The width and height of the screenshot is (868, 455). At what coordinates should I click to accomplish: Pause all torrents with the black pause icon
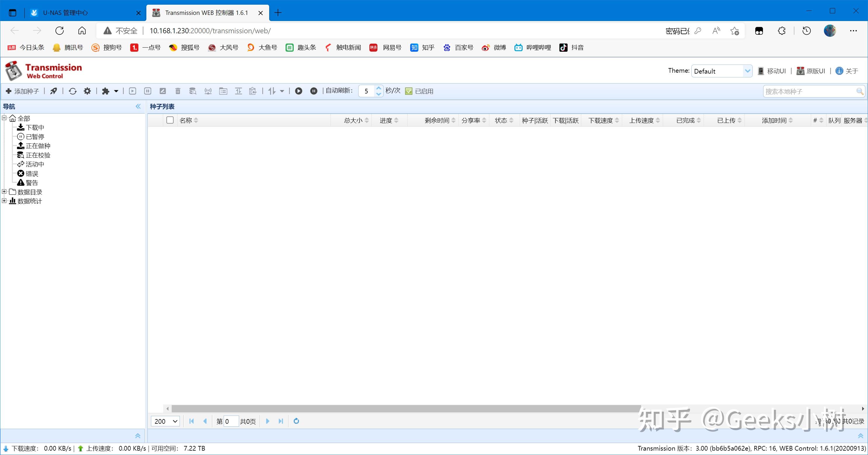click(x=314, y=91)
